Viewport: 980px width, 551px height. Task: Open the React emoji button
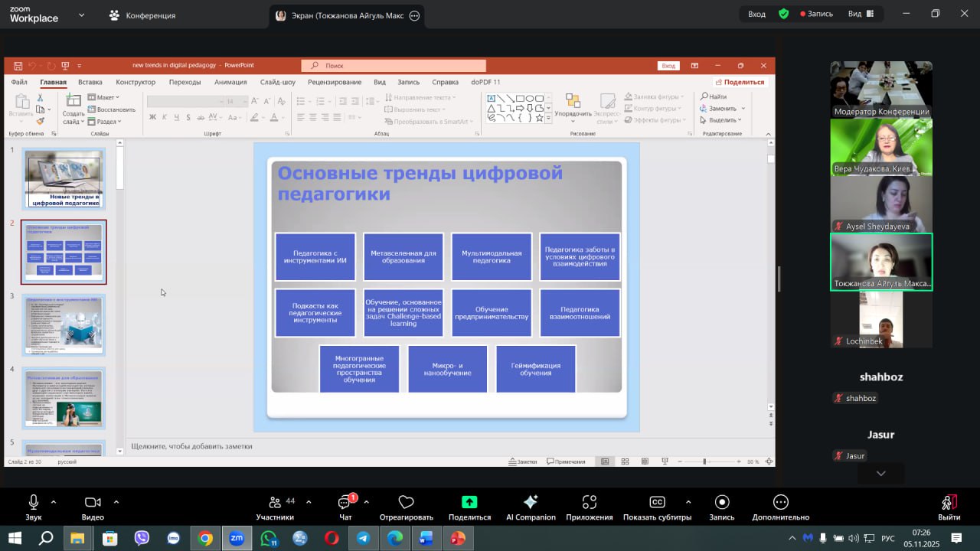coord(406,503)
